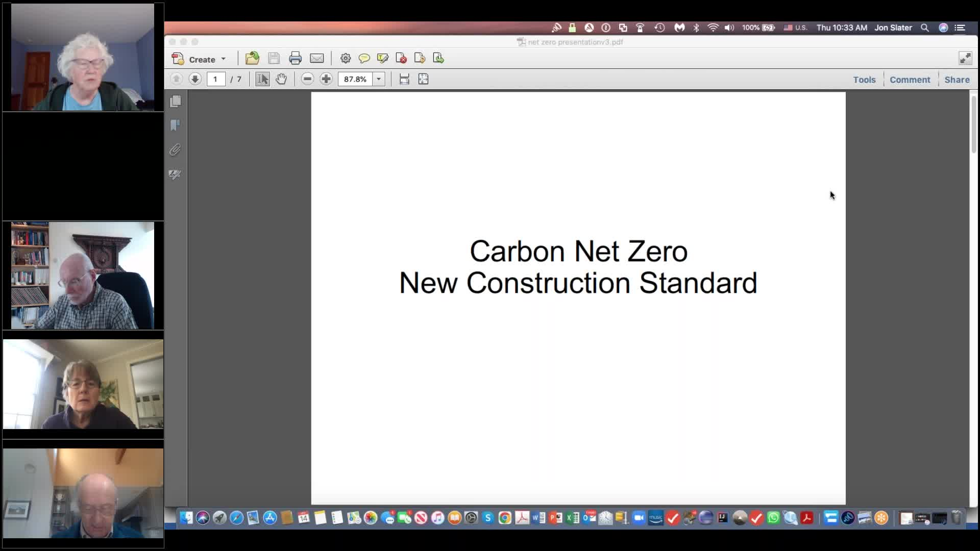Add a sticky note comment
This screenshot has height=551, width=980.
pyautogui.click(x=364, y=59)
